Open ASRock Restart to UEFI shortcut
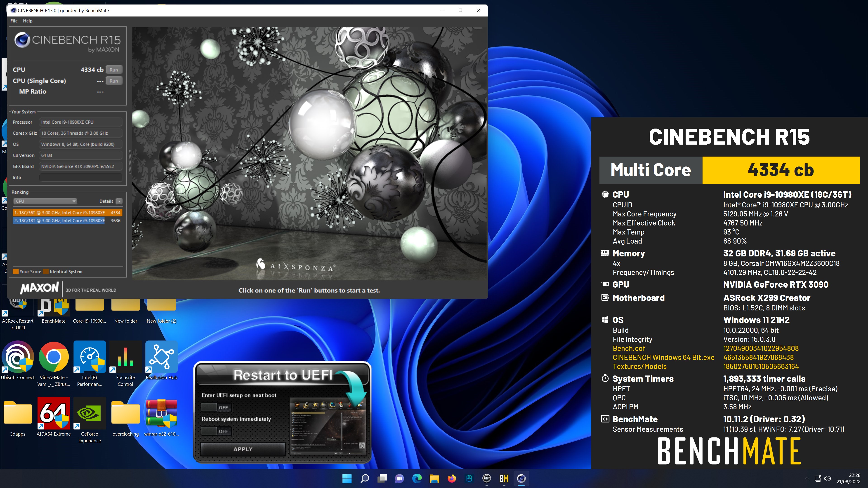Viewport: 868px width, 488px height. [x=18, y=313]
